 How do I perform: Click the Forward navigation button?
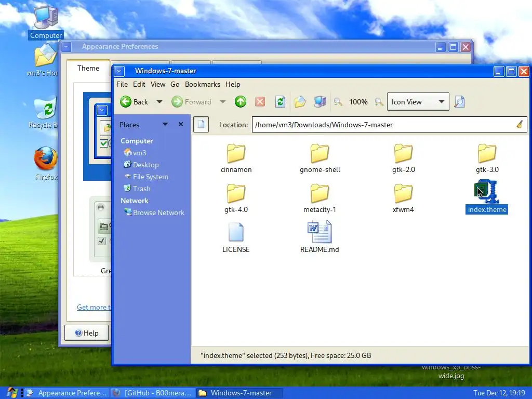[x=191, y=102]
